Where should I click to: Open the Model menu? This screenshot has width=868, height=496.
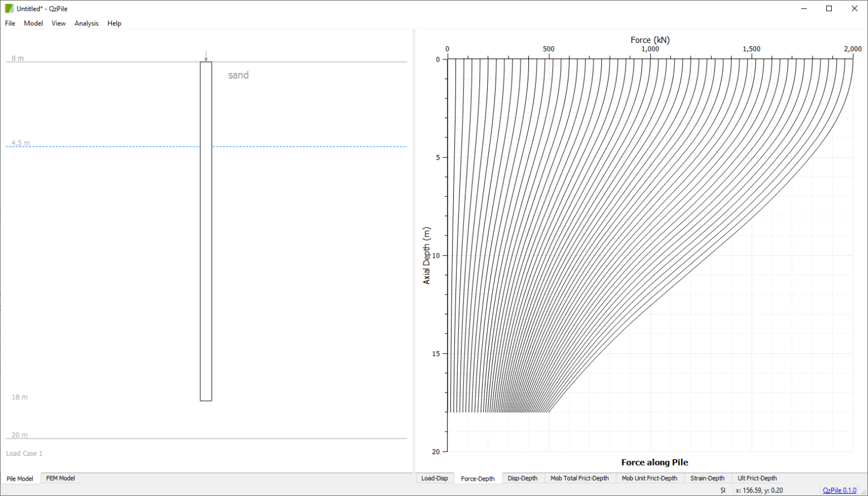33,23
